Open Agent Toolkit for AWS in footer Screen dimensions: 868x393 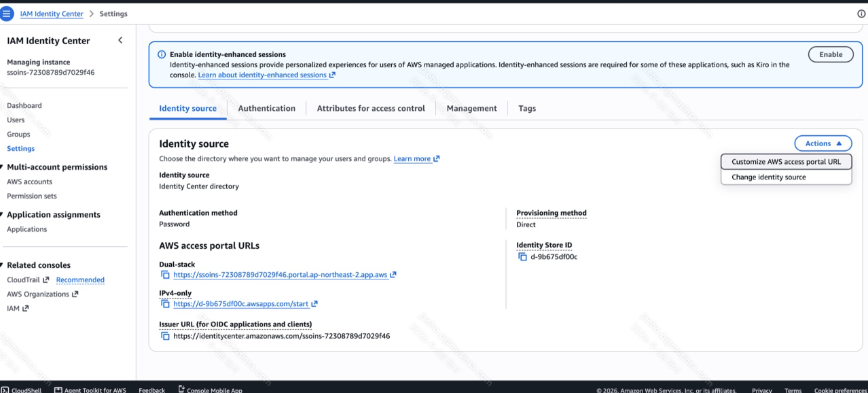[x=90, y=390]
